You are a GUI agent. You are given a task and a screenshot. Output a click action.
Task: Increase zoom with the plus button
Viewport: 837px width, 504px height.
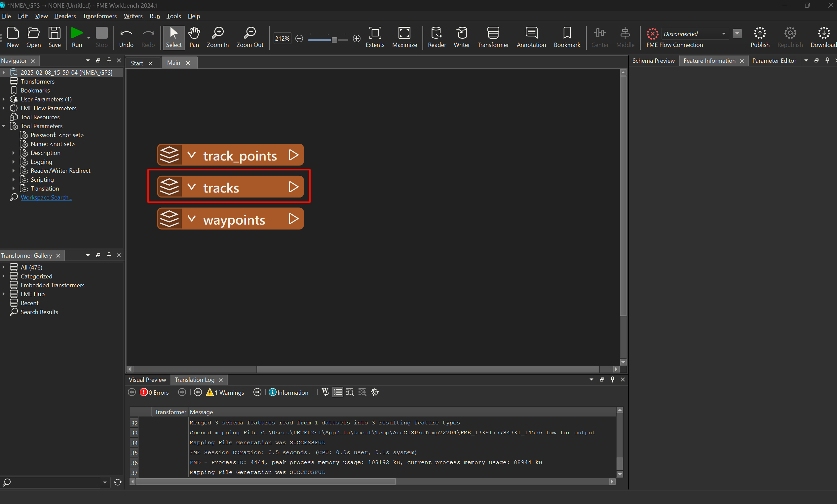(x=356, y=38)
